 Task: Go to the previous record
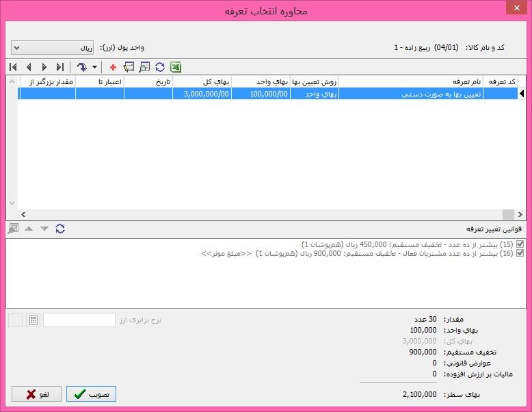coord(29,67)
